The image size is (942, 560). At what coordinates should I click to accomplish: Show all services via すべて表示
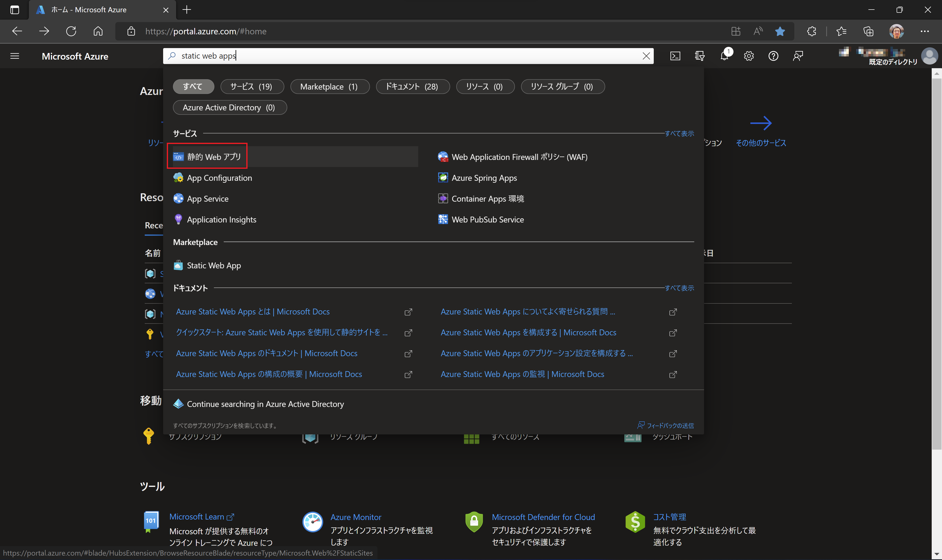pyautogui.click(x=679, y=134)
